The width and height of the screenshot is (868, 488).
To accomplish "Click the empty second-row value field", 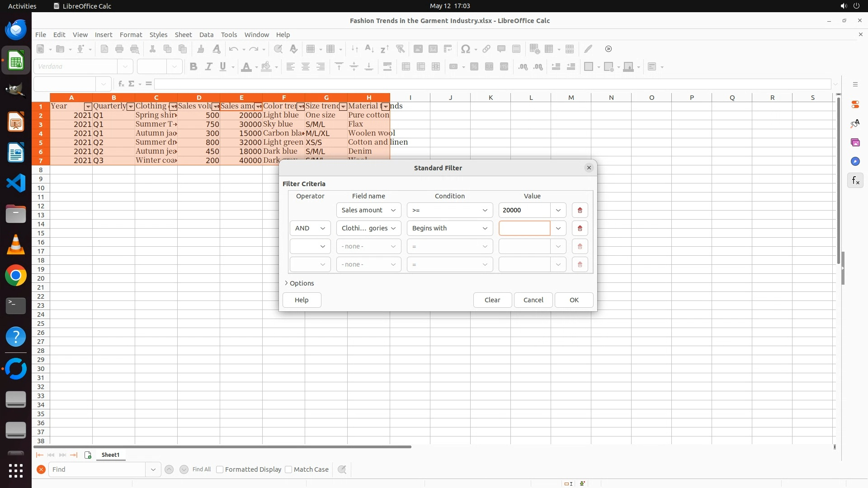I will [x=524, y=228].
